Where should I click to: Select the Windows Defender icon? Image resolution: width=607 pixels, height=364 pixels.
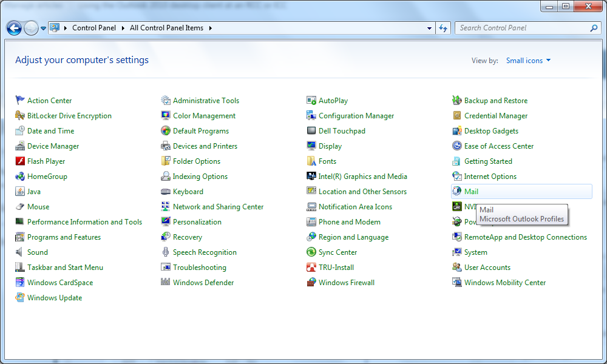[x=166, y=283]
